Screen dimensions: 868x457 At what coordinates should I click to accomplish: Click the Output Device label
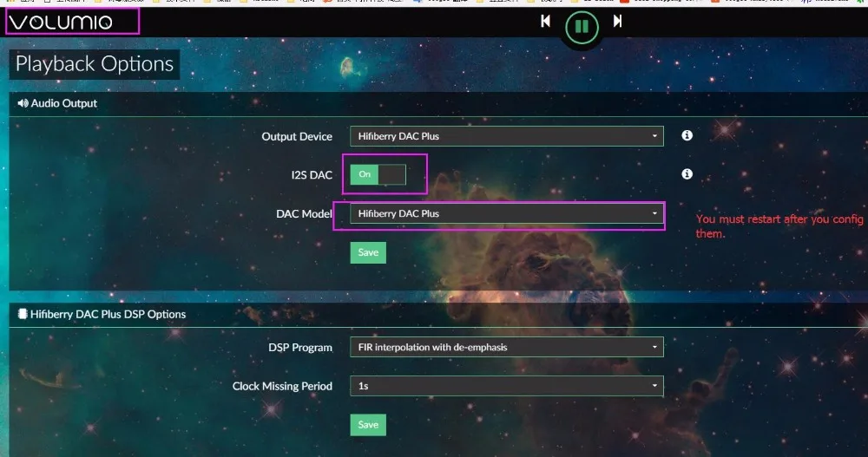297,137
